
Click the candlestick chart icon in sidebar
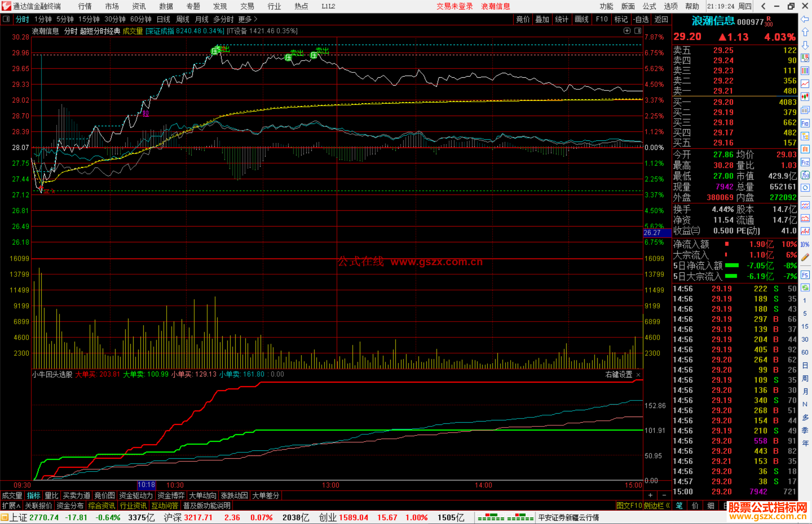pyautogui.click(x=805, y=97)
